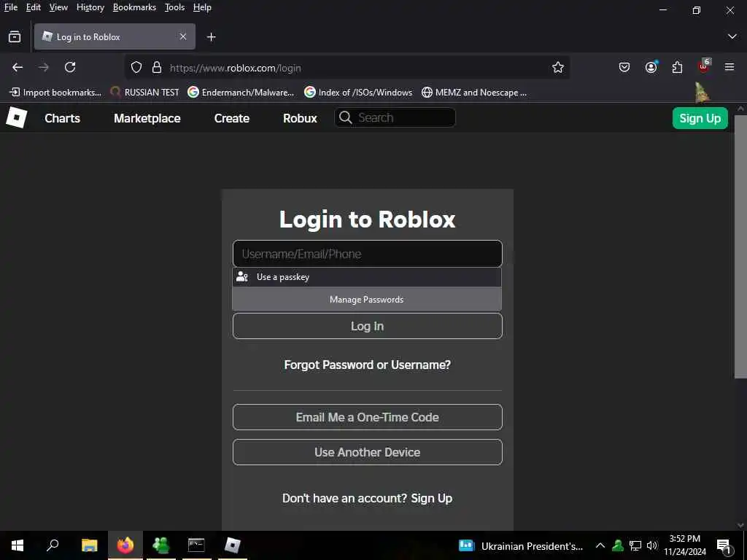This screenshot has width=747, height=560.
Task: Click the padlock site security icon
Action: (x=157, y=68)
